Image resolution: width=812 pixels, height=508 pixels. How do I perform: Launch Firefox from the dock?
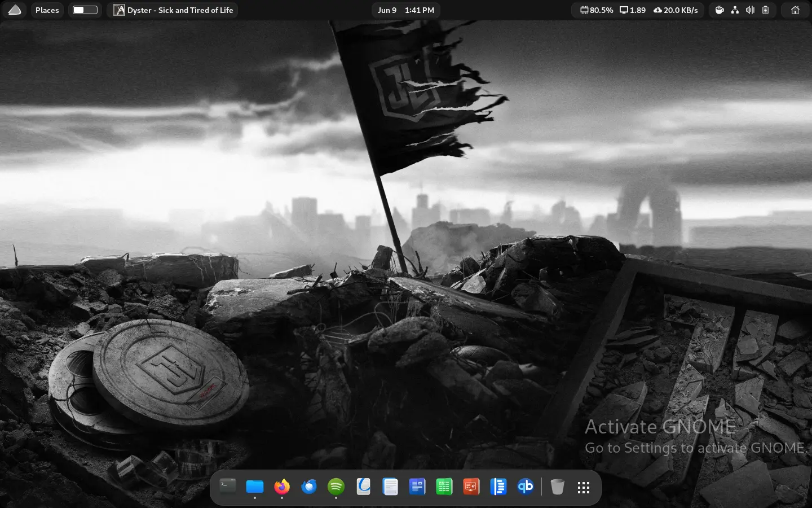[282, 487]
